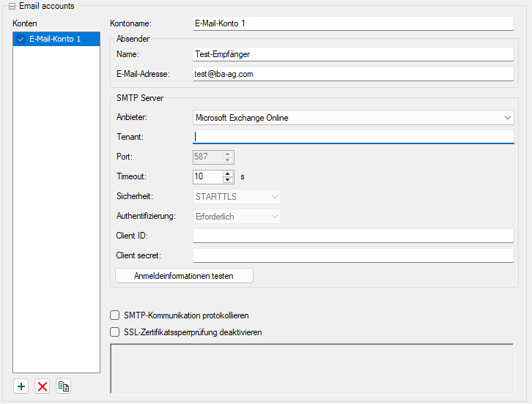This screenshot has height=404, width=532.
Task: Click the Client ID input field
Action: 353,236
